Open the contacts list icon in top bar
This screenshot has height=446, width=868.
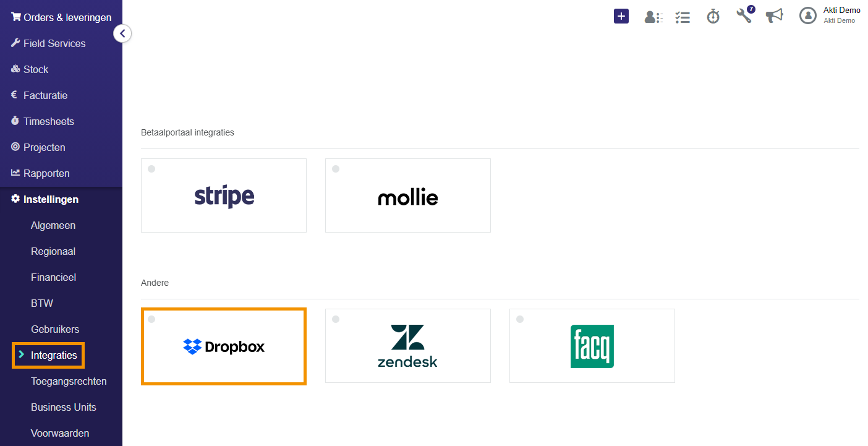tap(653, 17)
